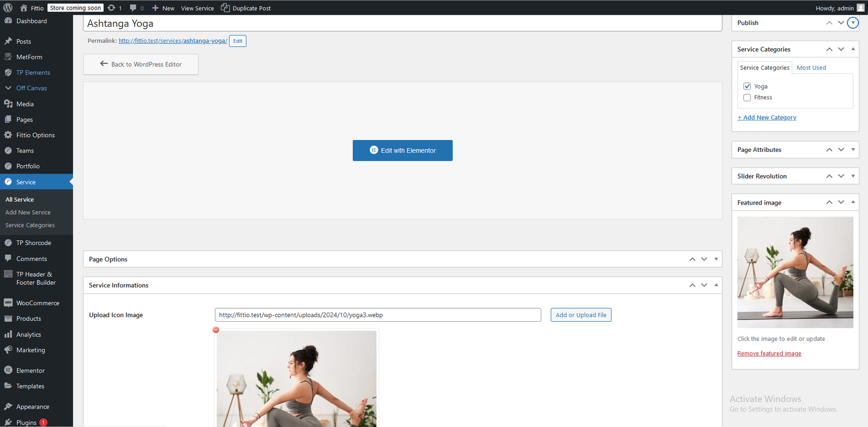Screen dimensions: 868x427
Task: Expand the Slider Revolution panel toggle arrow
Action: pos(853,176)
